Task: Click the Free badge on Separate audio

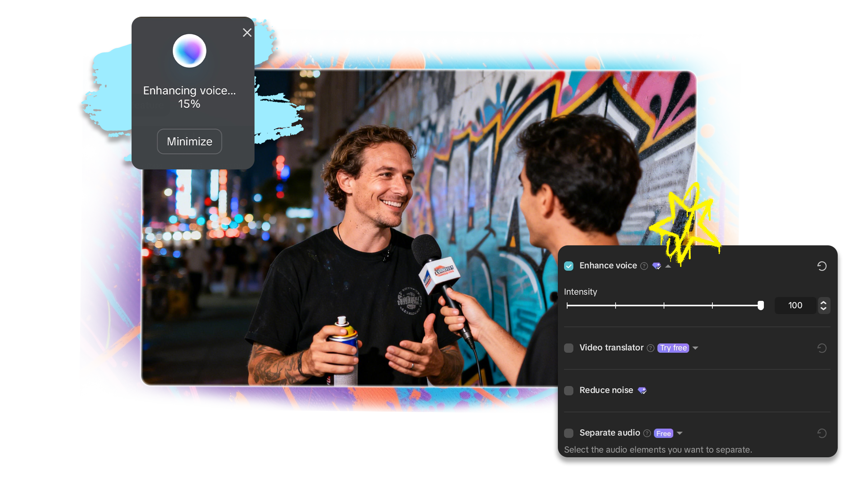Action: pyautogui.click(x=663, y=433)
